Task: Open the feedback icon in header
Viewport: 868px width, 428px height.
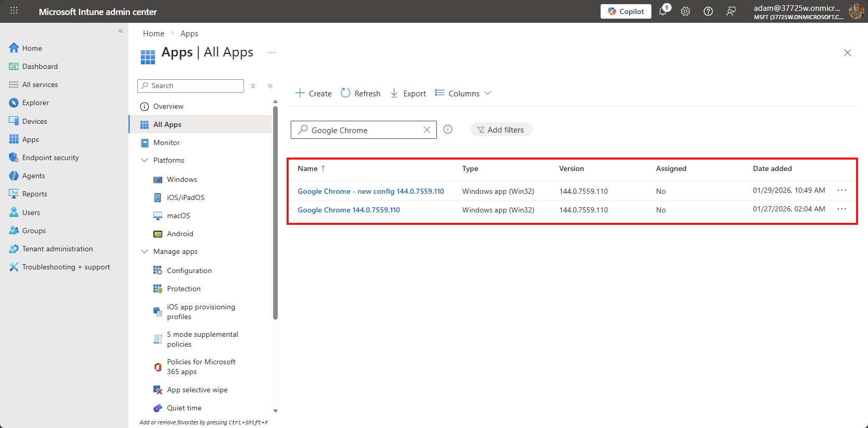Action: click(731, 11)
